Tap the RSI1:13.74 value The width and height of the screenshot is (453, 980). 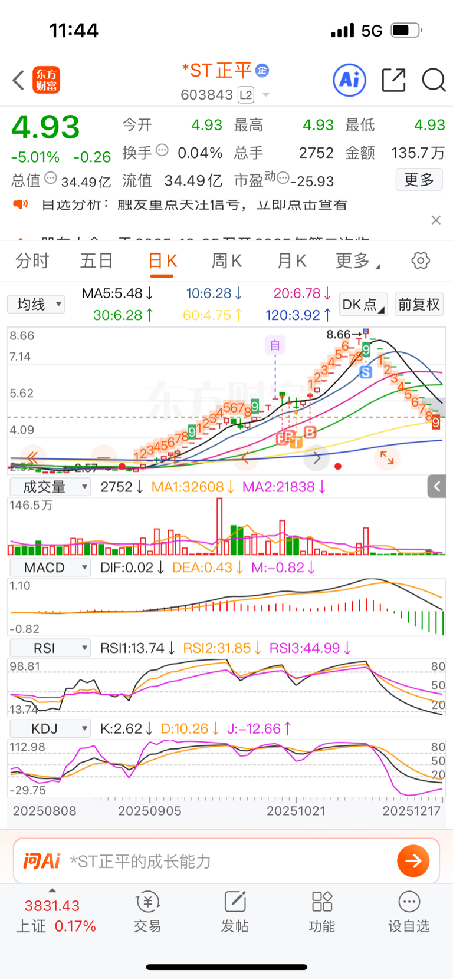pyautogui.click(x=137, y=648)
